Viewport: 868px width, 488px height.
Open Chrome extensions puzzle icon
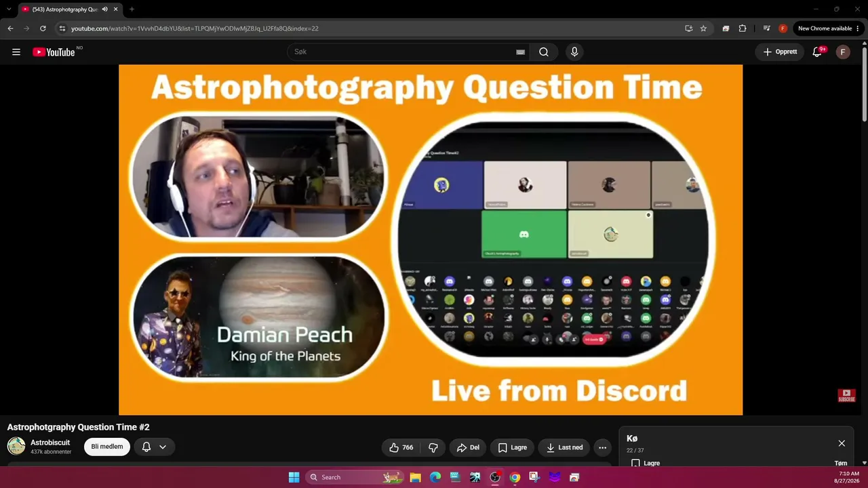pos(743,28)
